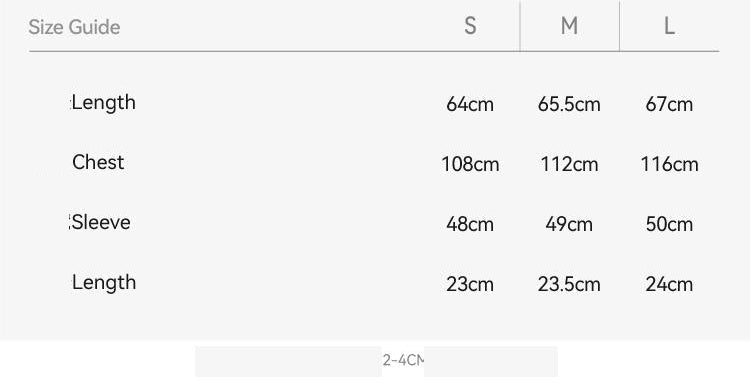This screenshot has width=750, height=385.
Task: Click the 112cm chest value
Action: coord(569,165)
